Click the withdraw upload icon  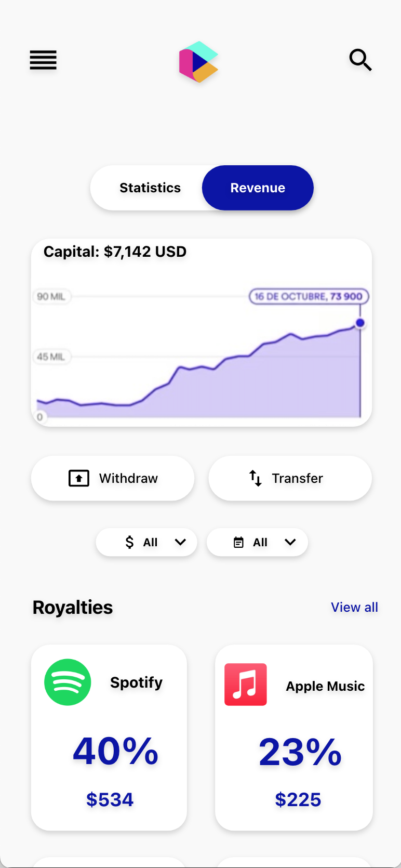pos(79,478)
